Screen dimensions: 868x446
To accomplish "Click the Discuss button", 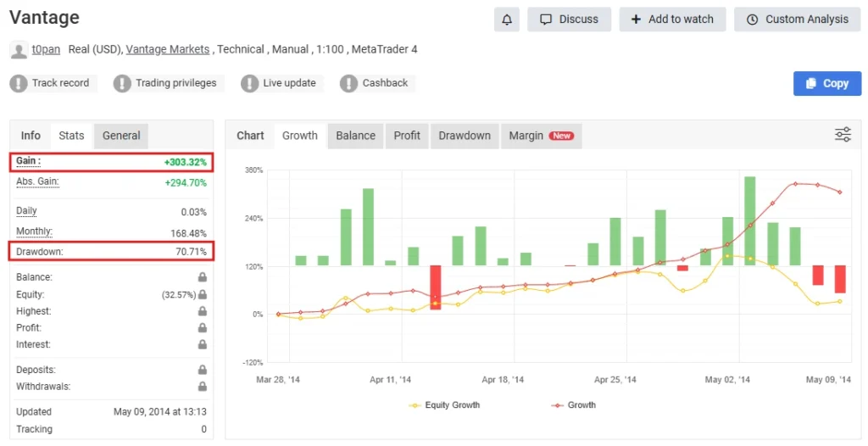I will 569,20.
